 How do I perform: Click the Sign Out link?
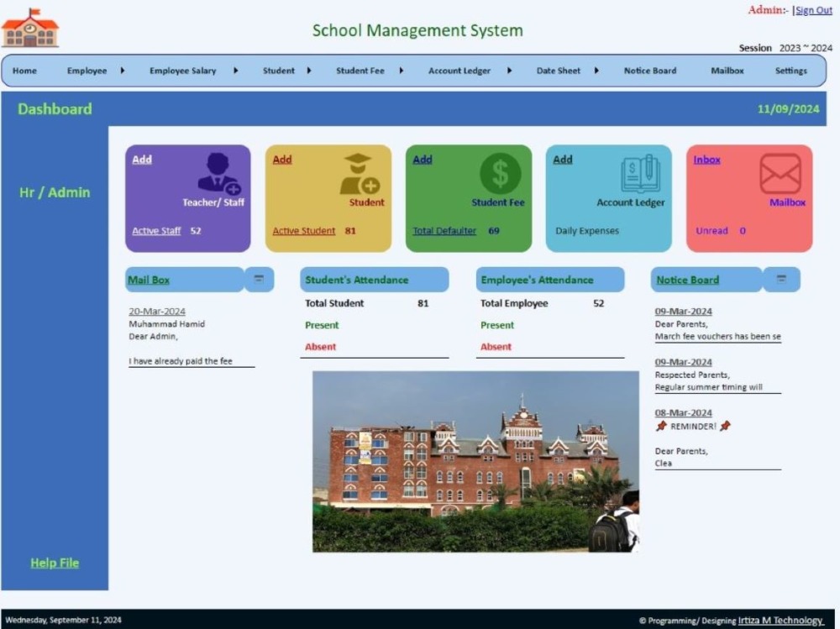coord(812,9)
